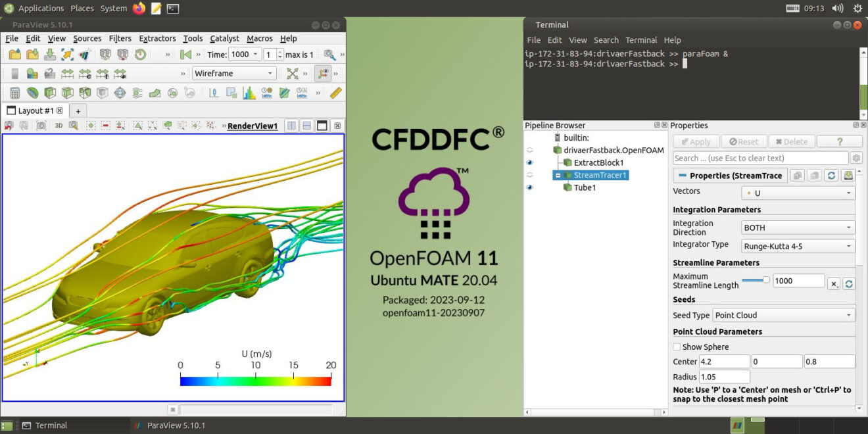This screenshot has height=434, width=868.
Task: Select the Slice filter icon
Action: (69, 92)
